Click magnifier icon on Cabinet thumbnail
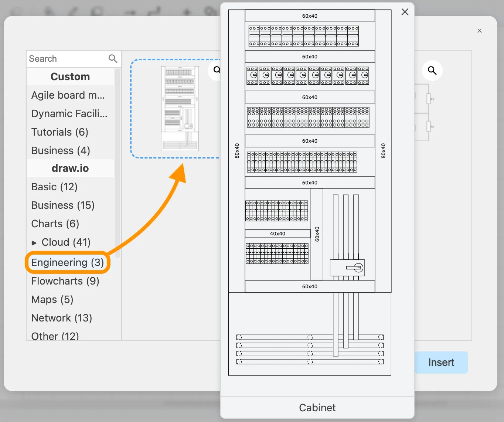The height and width of the screenshot is (422, 504). pyautogui.click(x=217, y=70)
